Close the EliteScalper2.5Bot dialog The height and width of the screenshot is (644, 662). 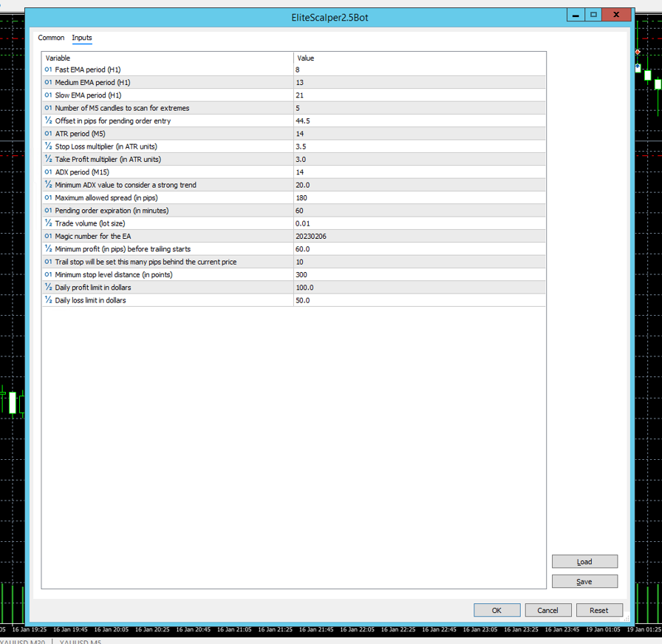[x=616, y=15]
